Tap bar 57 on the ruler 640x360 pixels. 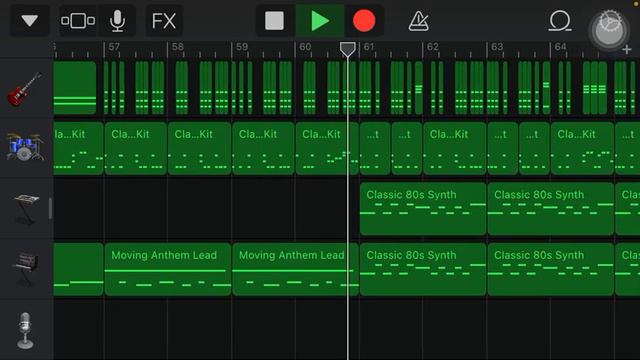click(114, 47)
